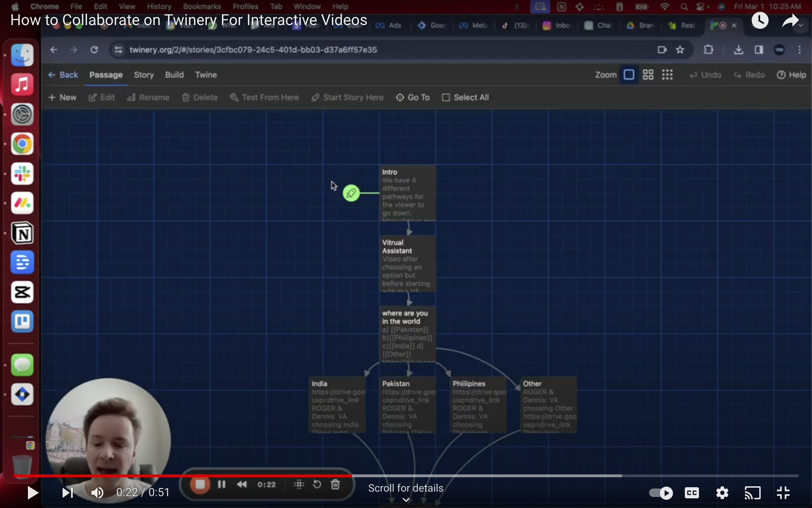This screenshot has width=812, height=508.
Task: Click the browser forward arrow
Action: [74, 50]
